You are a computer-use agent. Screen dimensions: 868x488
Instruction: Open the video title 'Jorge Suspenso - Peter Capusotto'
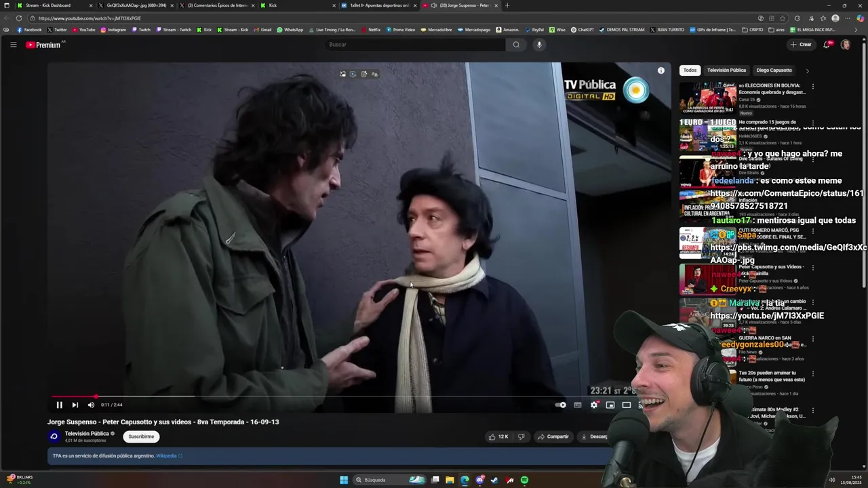[x=163, y=422]
